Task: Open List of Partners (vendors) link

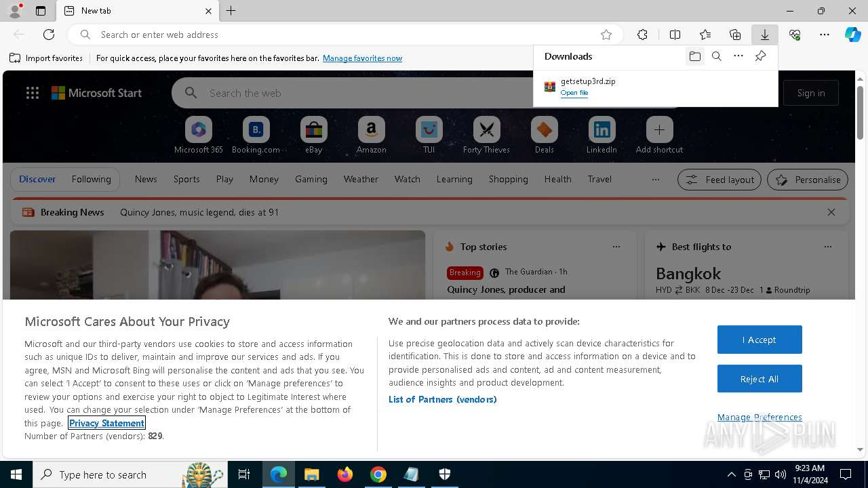Action: point(443,399)
